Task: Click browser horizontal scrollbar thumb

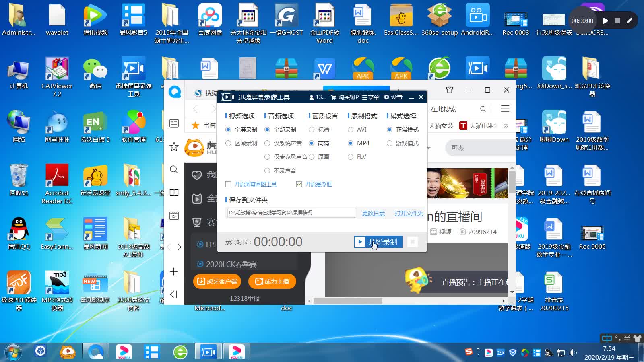Action: [348, 301]
